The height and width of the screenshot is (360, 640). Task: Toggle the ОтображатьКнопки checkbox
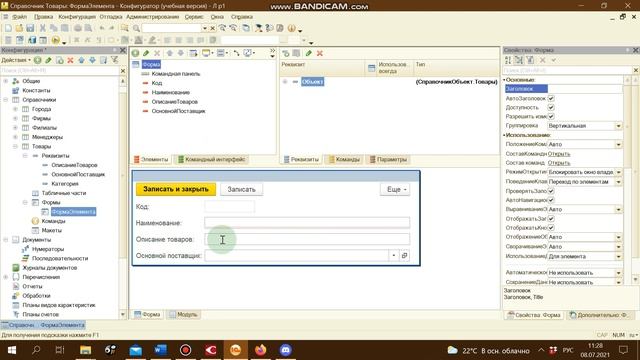(551, 228)
